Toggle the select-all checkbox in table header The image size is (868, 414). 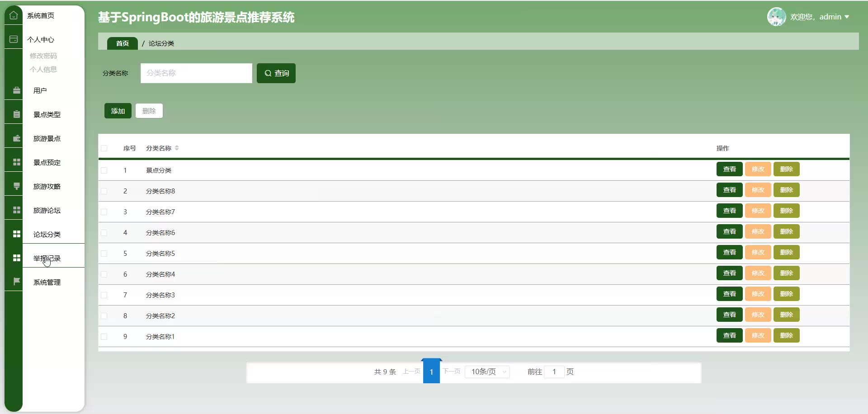[104, 148]
